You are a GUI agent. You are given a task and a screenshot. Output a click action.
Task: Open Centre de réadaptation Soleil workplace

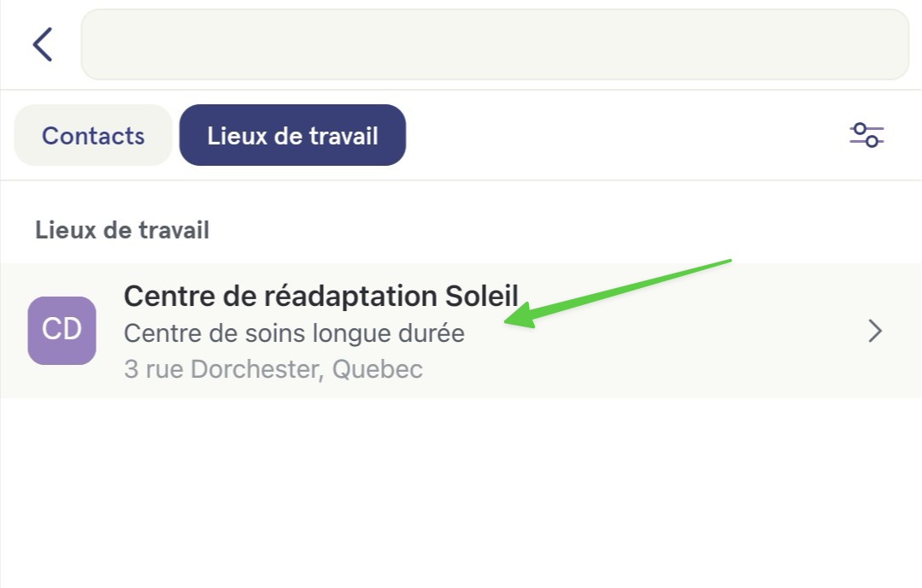[x=461, y=331]
